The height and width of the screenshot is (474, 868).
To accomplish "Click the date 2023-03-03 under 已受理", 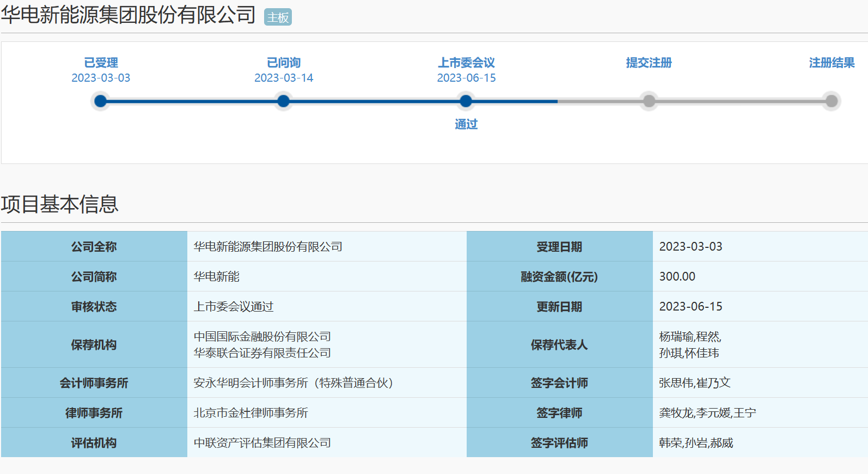I will pyautogui.click(x=101, y=78).
